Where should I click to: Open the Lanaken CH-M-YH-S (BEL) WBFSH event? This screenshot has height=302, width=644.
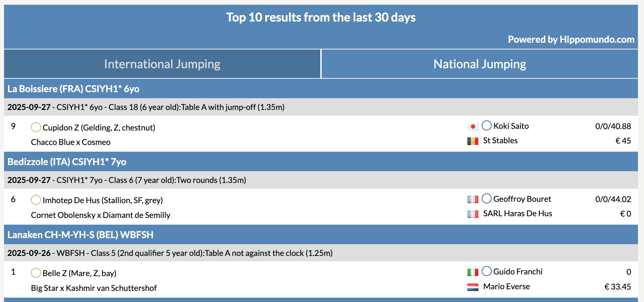pos(80,235)
